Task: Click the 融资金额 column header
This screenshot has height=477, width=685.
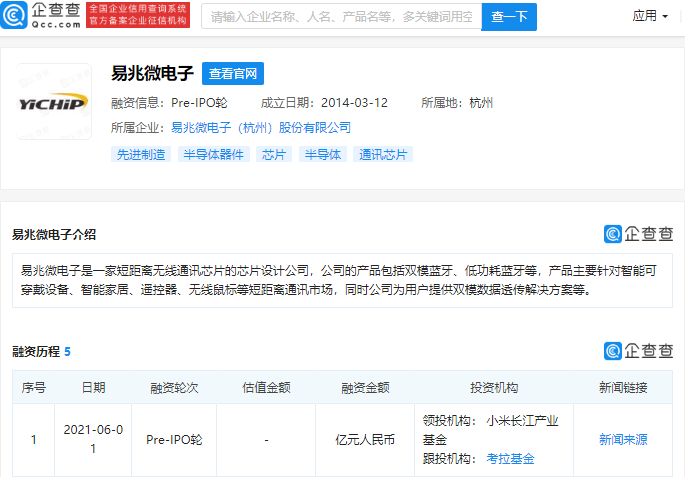Action: 365,387
